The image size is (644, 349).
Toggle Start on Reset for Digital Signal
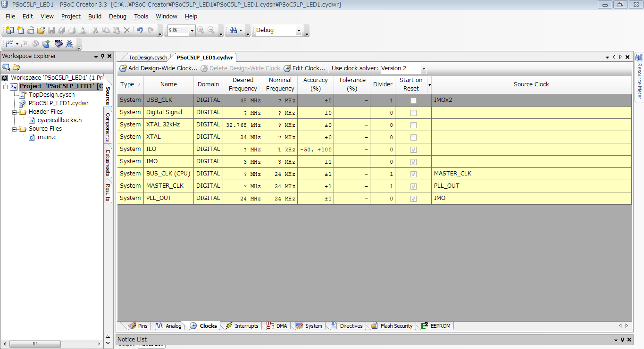pos(413,113)
